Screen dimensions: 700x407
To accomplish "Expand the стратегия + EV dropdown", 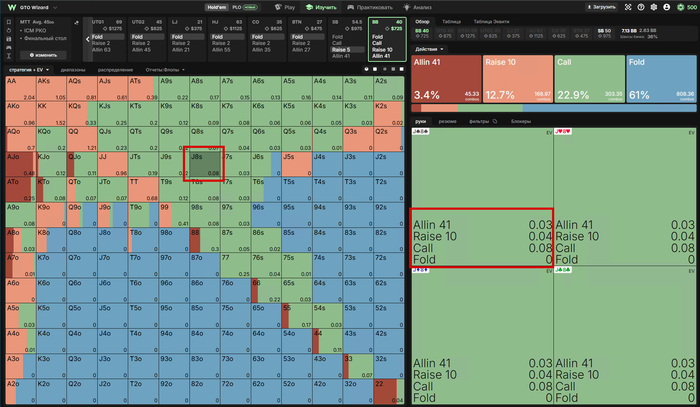I will [x=29, y=70].
